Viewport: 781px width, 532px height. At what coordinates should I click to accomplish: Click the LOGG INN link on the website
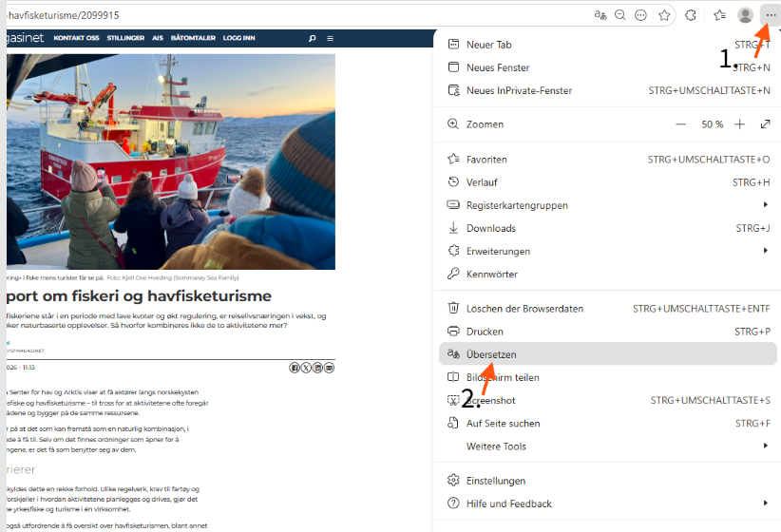[239, 38]
